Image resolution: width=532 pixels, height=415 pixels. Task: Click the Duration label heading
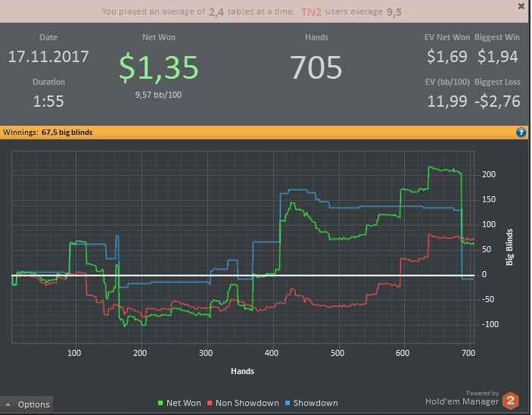tap(48, 83)
